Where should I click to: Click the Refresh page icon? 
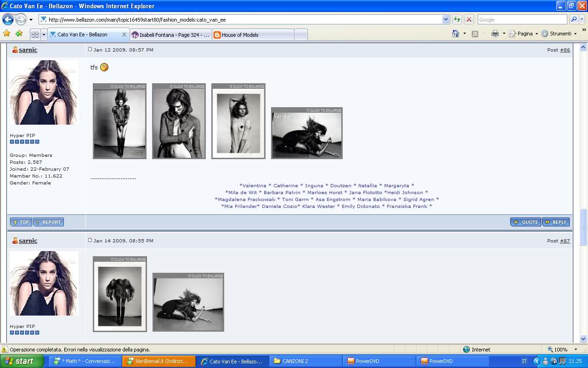(x=457, y=19)
